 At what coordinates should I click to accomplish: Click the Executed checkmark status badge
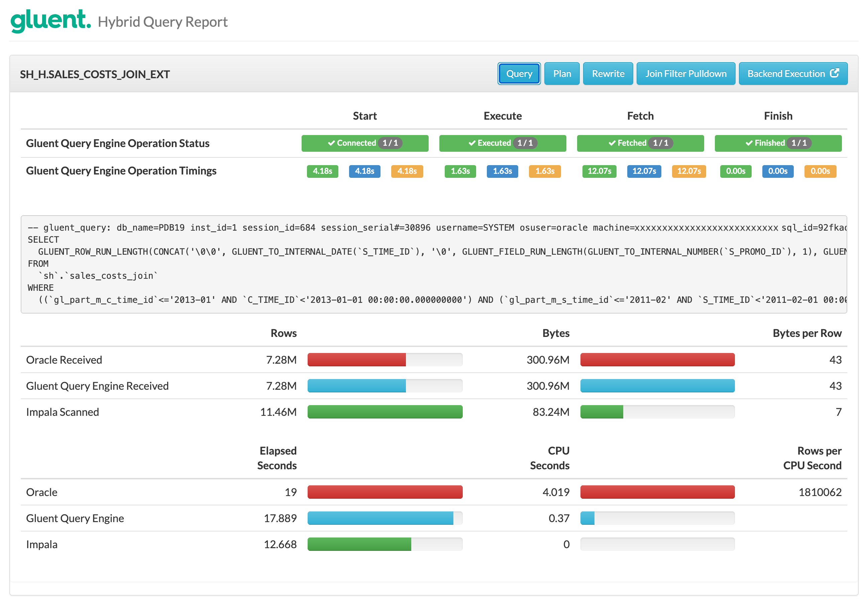click(x=503, y=143)
